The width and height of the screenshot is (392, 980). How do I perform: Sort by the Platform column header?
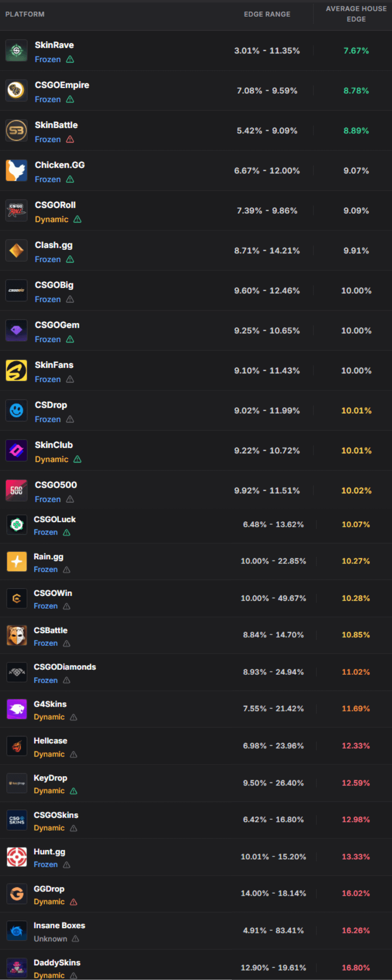(25, 14)
